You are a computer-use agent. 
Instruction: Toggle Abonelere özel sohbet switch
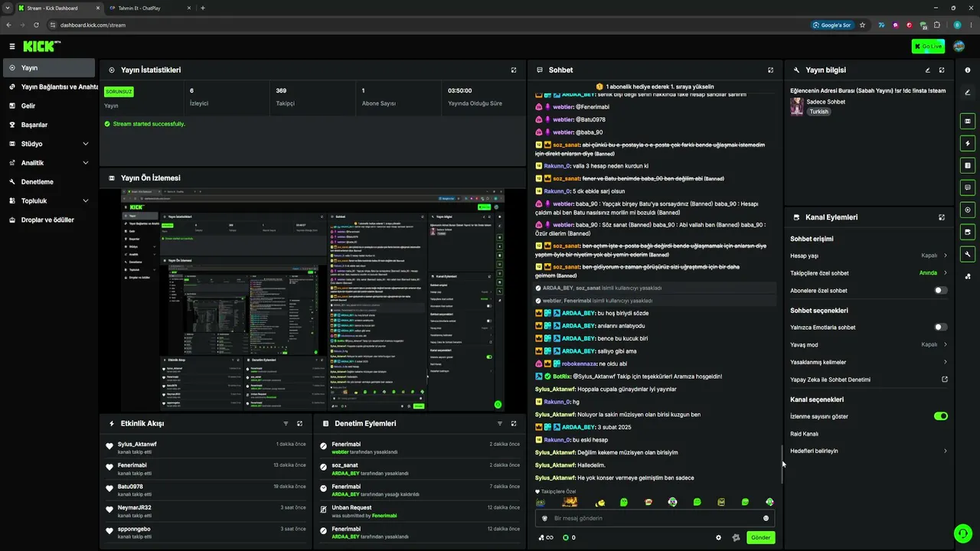(941, 291)
